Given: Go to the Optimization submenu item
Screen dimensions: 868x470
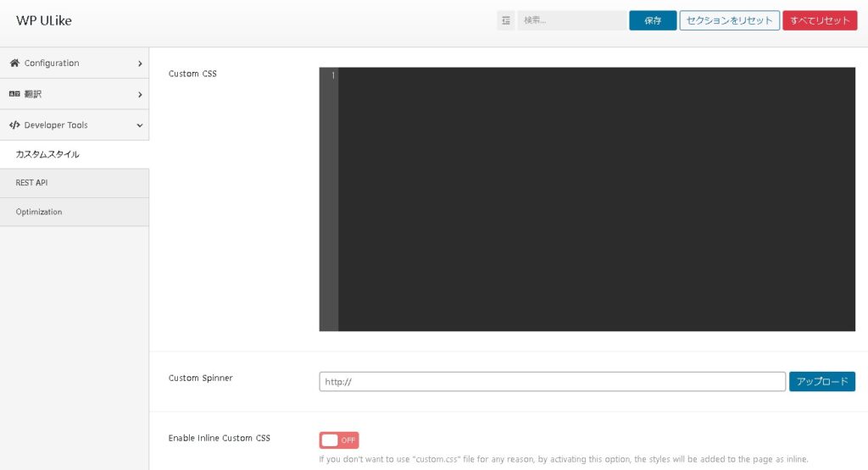Looking at the screenshot, I should pos(39,212).
